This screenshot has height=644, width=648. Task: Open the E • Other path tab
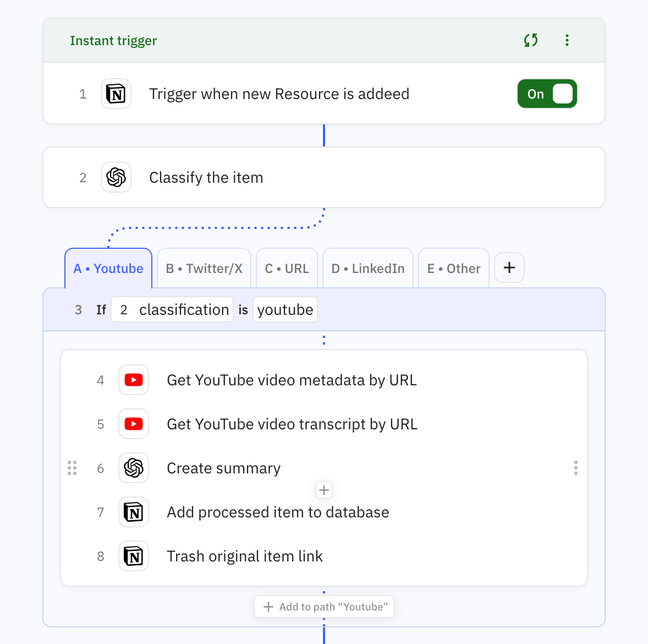[x=454, y=269]
